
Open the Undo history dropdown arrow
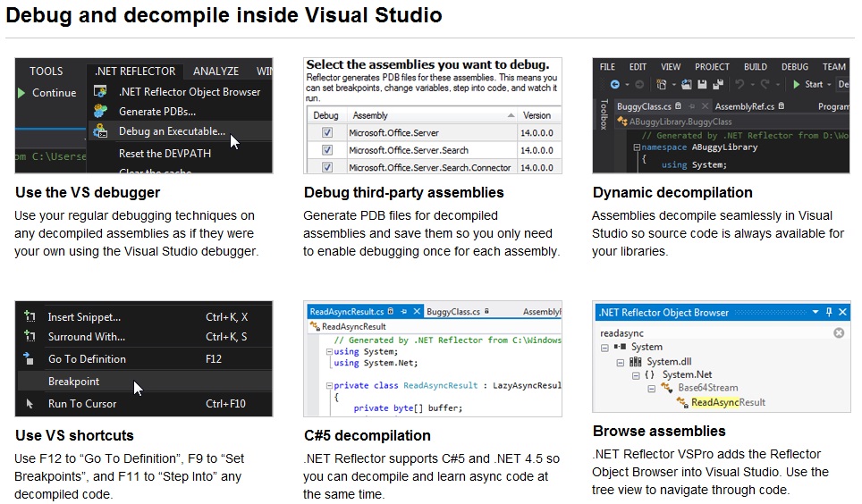751,84
